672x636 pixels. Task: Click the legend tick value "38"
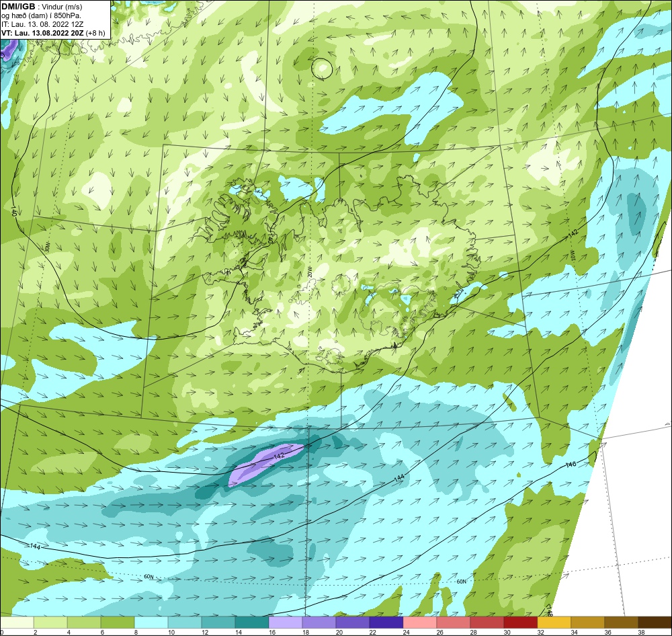coord(641,632)
